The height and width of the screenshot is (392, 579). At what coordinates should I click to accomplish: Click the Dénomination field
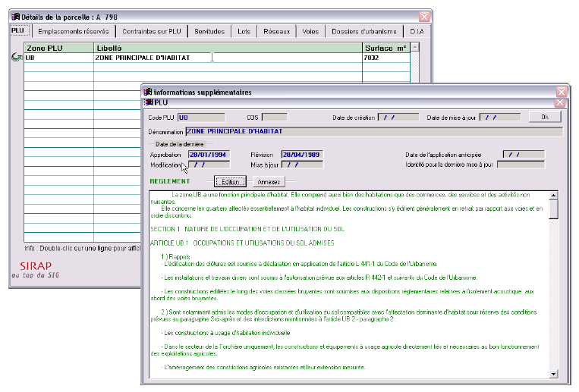(374, 131)
